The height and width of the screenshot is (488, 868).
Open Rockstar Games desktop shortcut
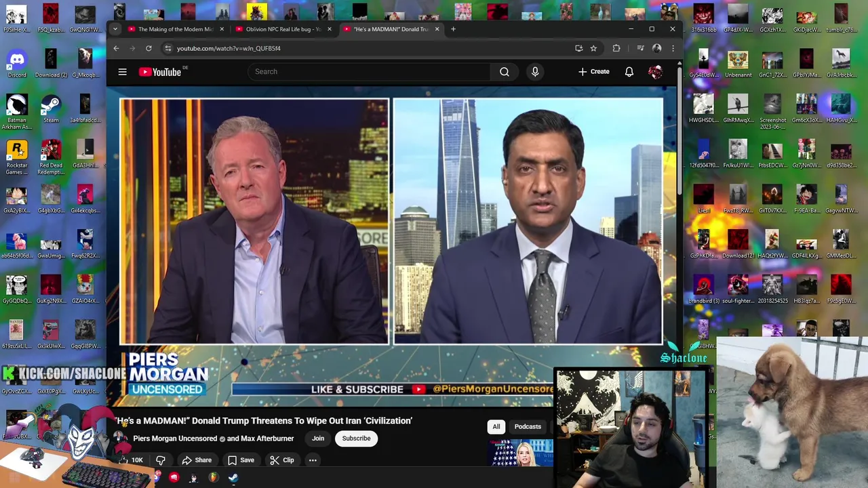(x=17, y=157)
